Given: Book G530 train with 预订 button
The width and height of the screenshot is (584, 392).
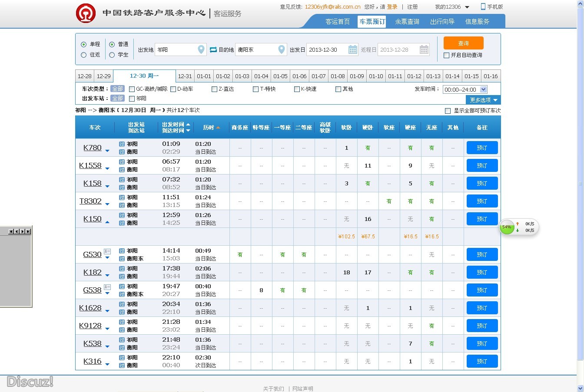Looking at the screenshot, I should (482, 254).
